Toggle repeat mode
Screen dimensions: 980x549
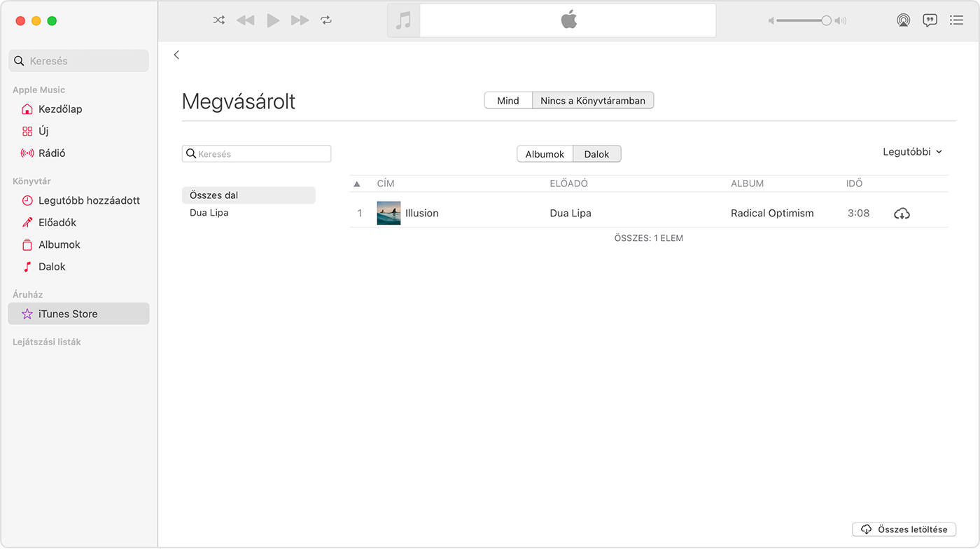326,20
